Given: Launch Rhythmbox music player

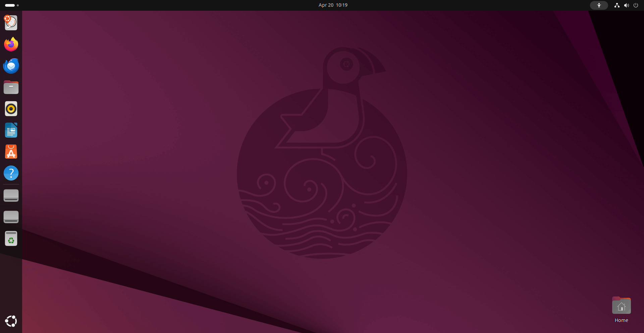Looking at the screenshot, I should (x=11, y=109).
